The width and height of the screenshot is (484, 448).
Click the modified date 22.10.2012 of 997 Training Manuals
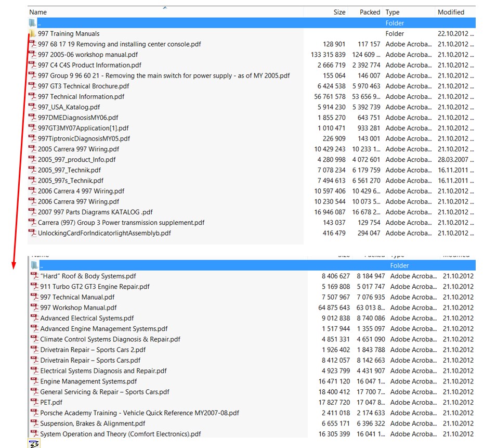455,33
